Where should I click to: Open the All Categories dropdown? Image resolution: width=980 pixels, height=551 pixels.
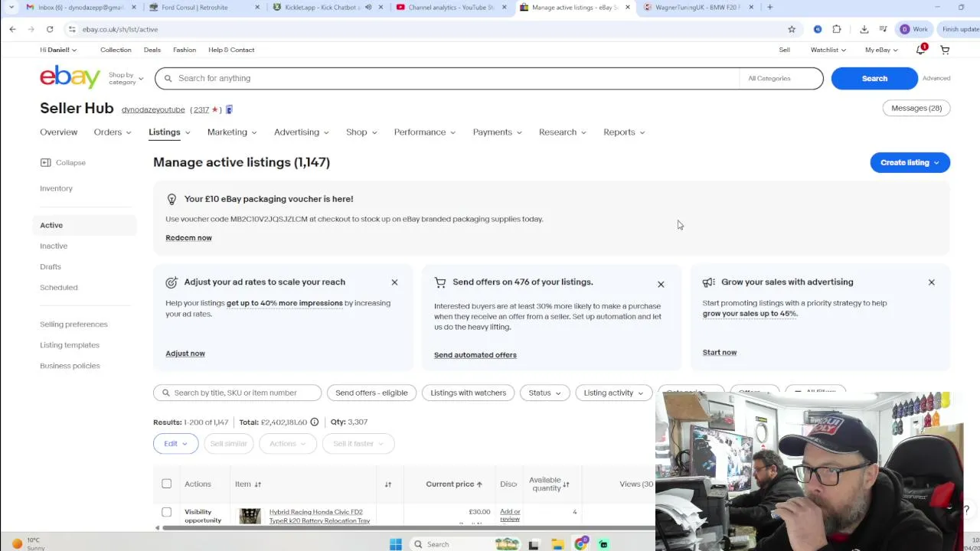click(781, 78)
